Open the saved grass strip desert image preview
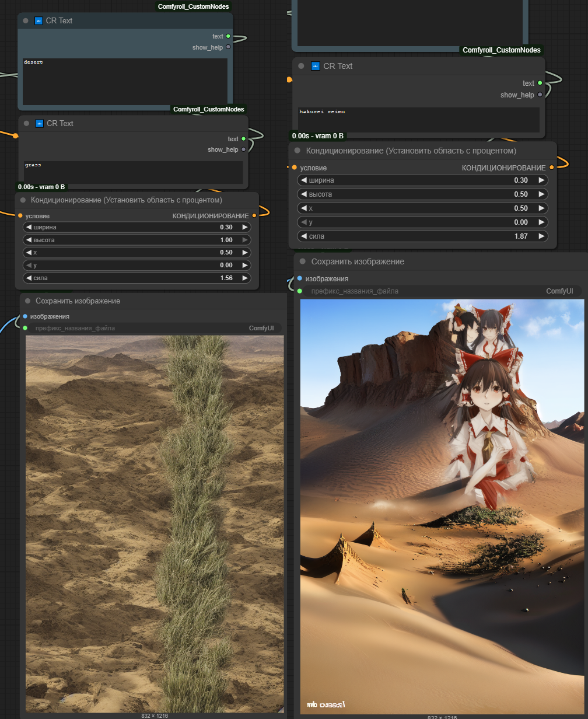 click(x=155, y=524)
